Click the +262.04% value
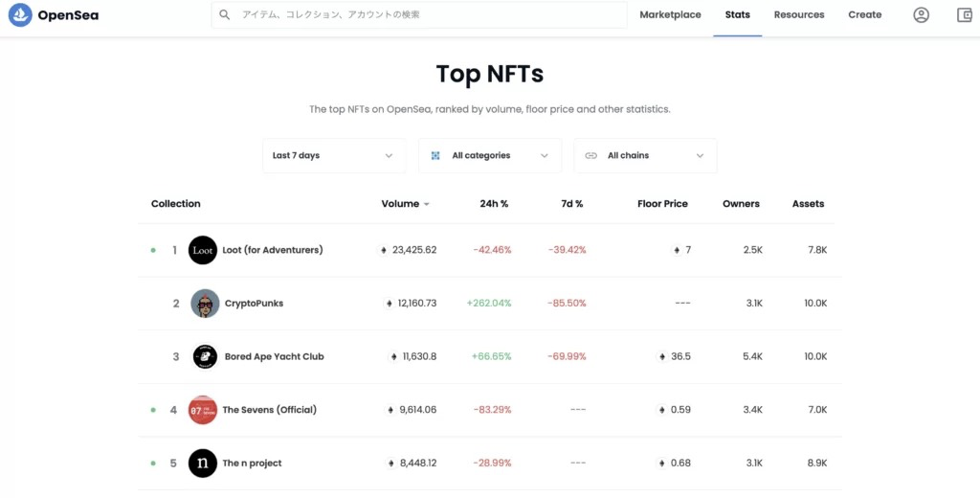This screenshot has height=498, width=980. (x=489, y=304)
